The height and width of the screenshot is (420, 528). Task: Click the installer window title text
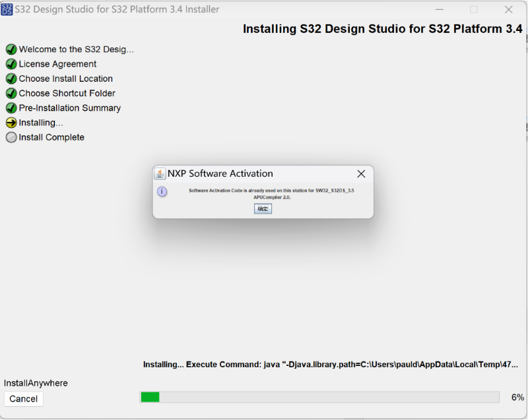point(117,9)
